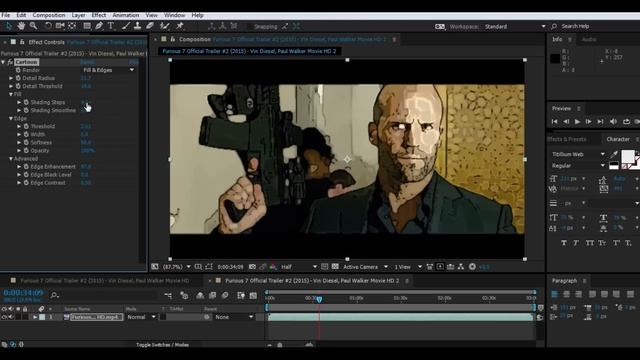The height and width of the screenshot is (360, 640).
Task: Open the Effect menu
Action: click(x=99, y=16)
